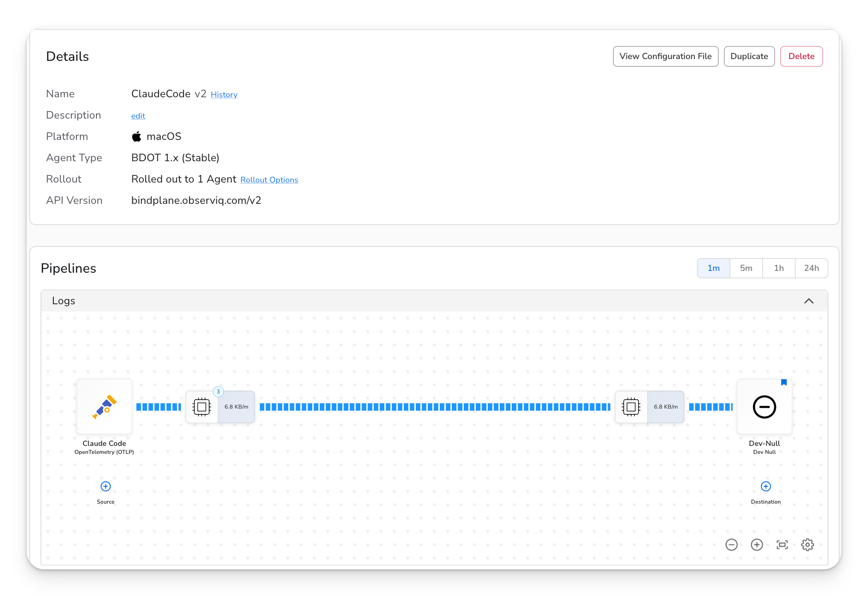Switch to the 1h time range tab
The width and height of the screenshot is (868, 596).
pos(779,268)
